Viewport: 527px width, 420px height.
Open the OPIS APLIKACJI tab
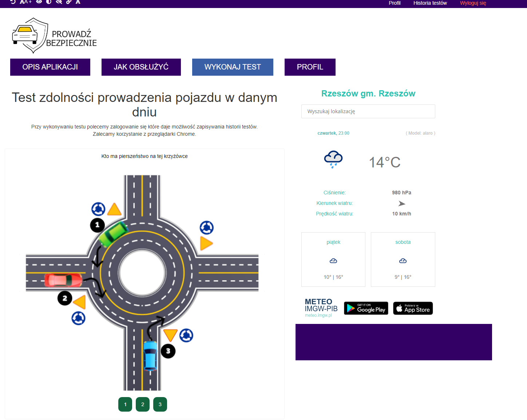point(50,67)
